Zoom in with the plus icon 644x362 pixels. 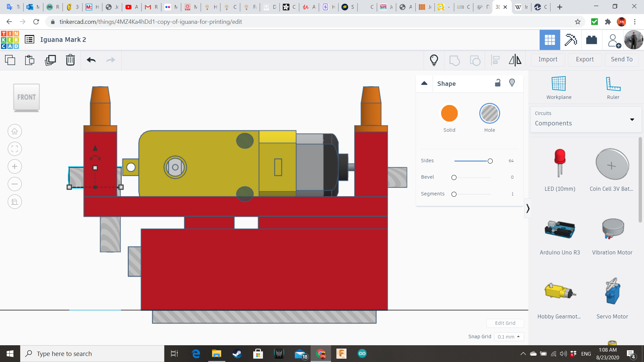point(15,167)
